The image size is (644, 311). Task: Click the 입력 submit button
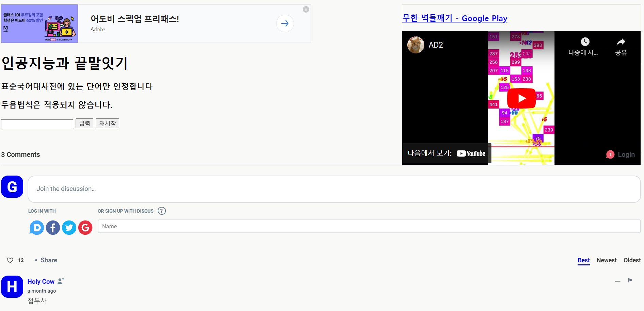tap(84, 123)
